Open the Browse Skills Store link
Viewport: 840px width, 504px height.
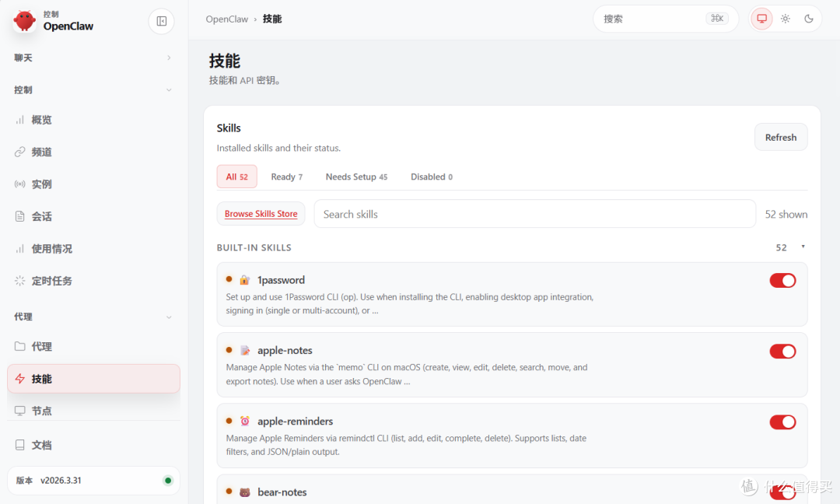click(x=261, y=214)
